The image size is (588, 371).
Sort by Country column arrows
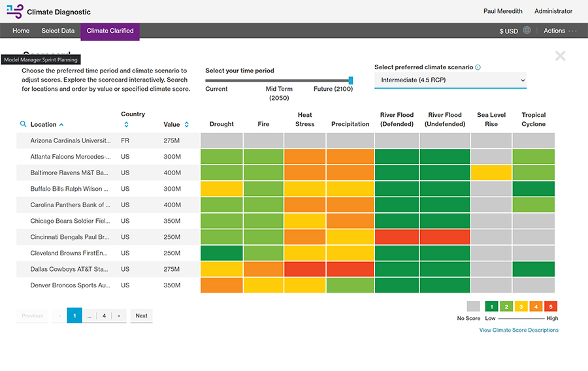126,124
